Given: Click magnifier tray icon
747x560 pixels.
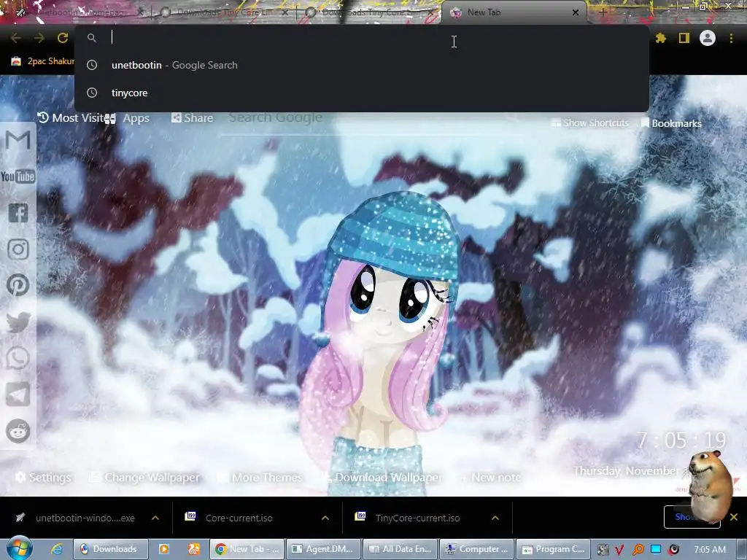Looking at the screenshot, I should tap(638, 550).
